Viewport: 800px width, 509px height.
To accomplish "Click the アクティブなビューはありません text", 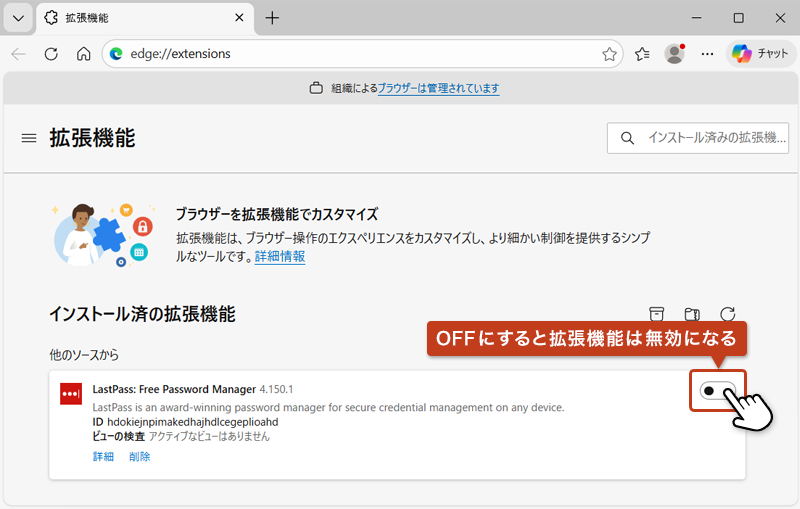I will click(x=209, y=437).
